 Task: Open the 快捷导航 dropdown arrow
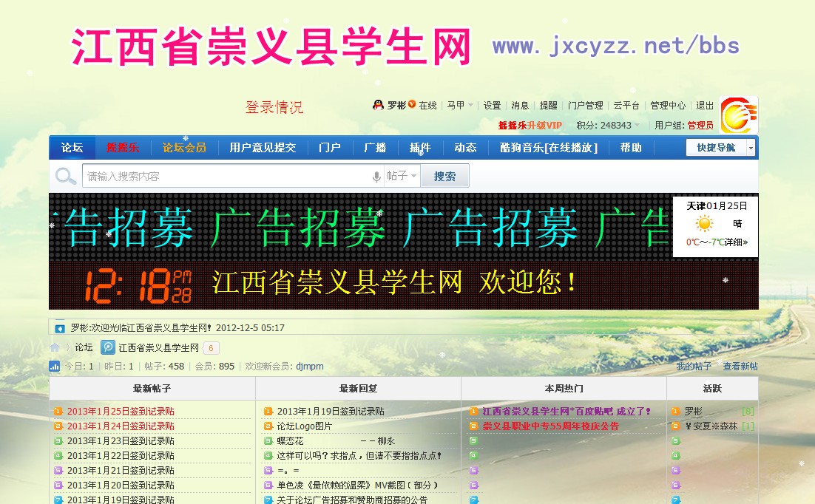(x=751, y=148)
